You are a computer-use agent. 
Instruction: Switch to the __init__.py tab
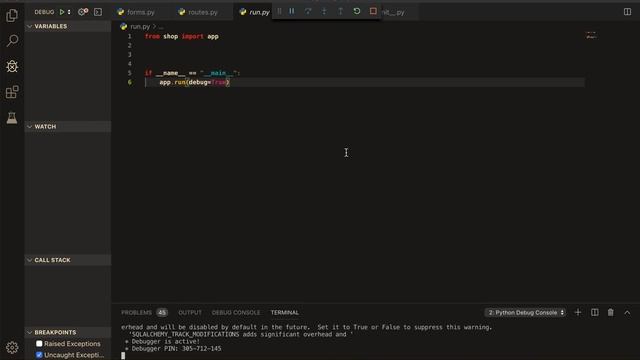click(393, 12)
